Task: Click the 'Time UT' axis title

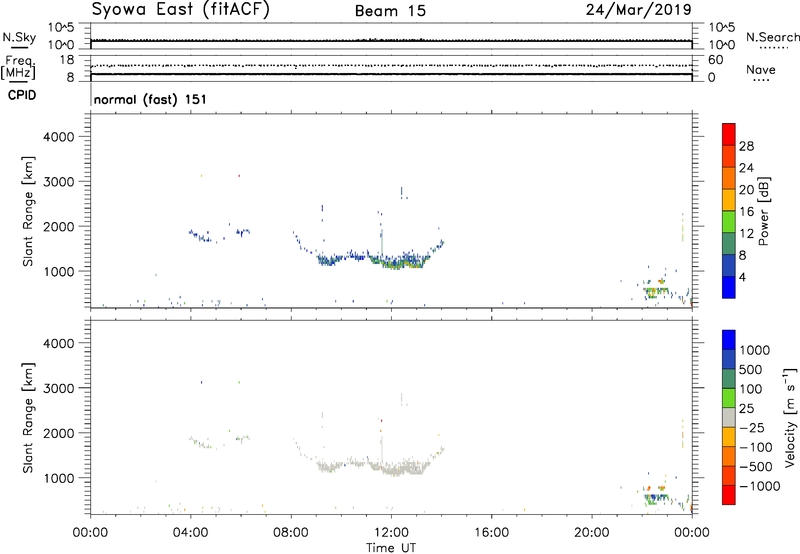Action: pyautogui.click(x=391, y=548)
